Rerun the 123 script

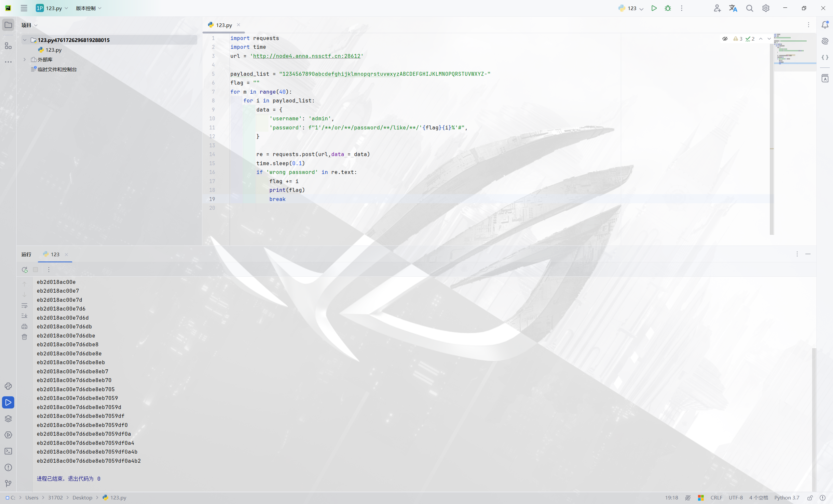pyautogui.click(x=24, y=270)
